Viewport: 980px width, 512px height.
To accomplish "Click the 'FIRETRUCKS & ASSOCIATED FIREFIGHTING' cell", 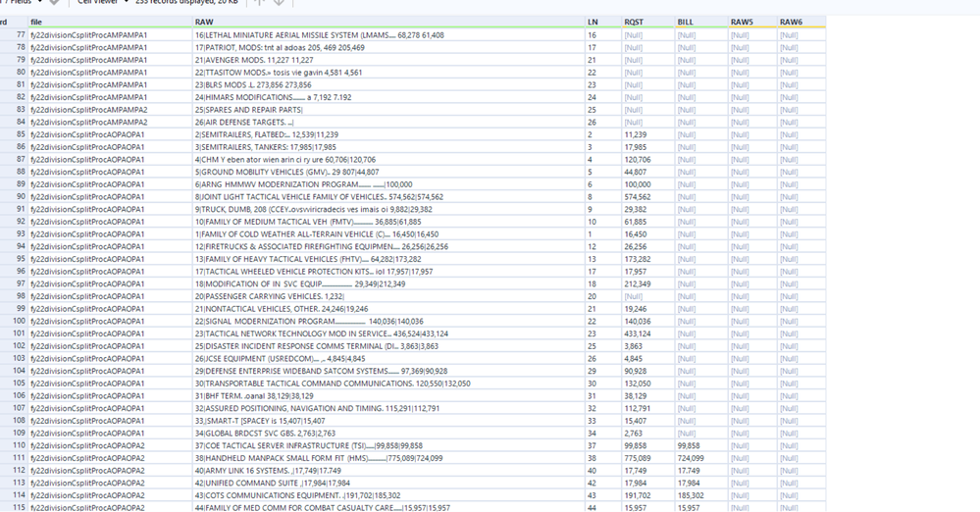I will click(x=388, y=246).
